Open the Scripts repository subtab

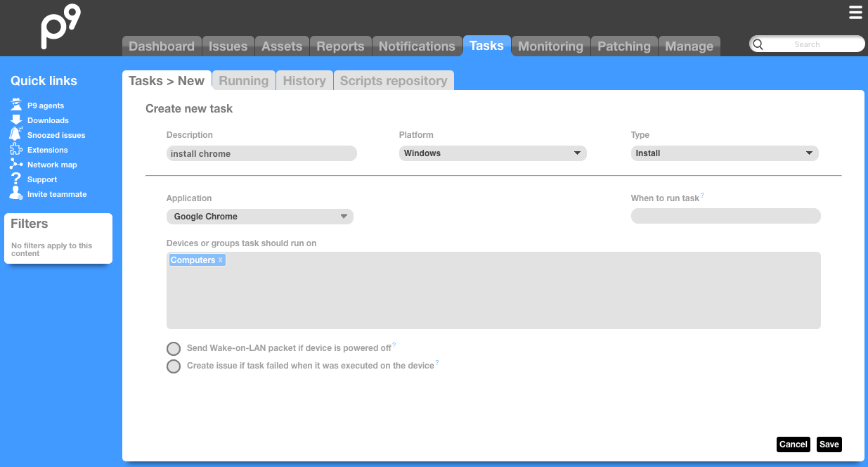(x=394, y=81)
